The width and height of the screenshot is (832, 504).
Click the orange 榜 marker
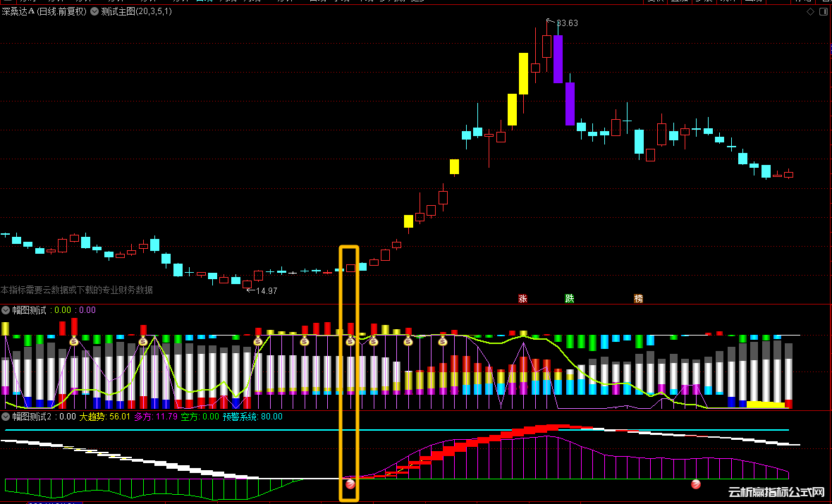(x=638, y=299)
